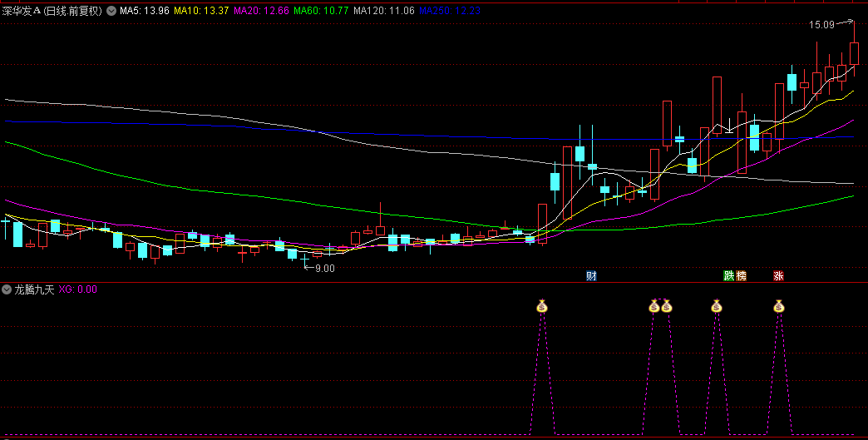Select the leftmost money bag signal

(542, 306)
